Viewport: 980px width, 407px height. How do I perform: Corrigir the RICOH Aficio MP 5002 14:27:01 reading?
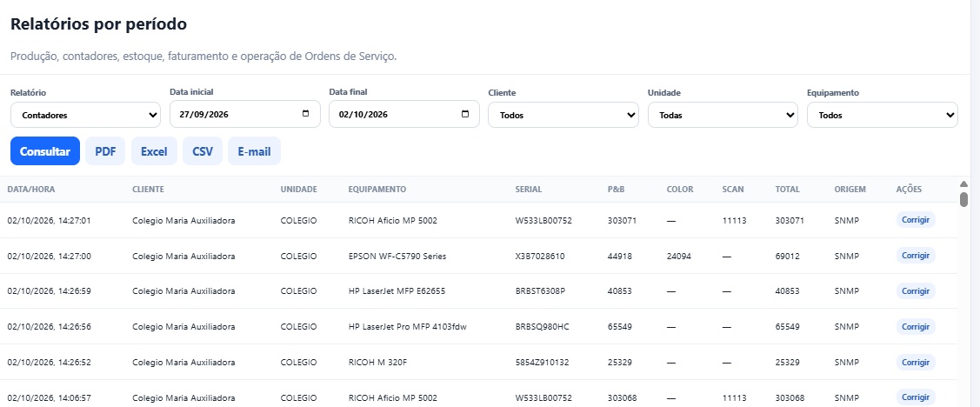[x=916, y=220]
